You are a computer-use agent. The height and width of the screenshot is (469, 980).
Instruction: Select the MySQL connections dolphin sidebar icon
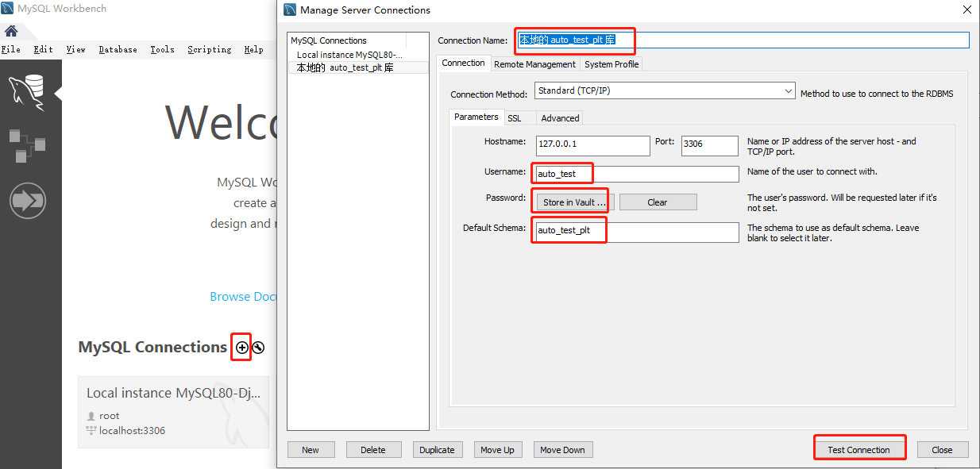pos(27,91)
